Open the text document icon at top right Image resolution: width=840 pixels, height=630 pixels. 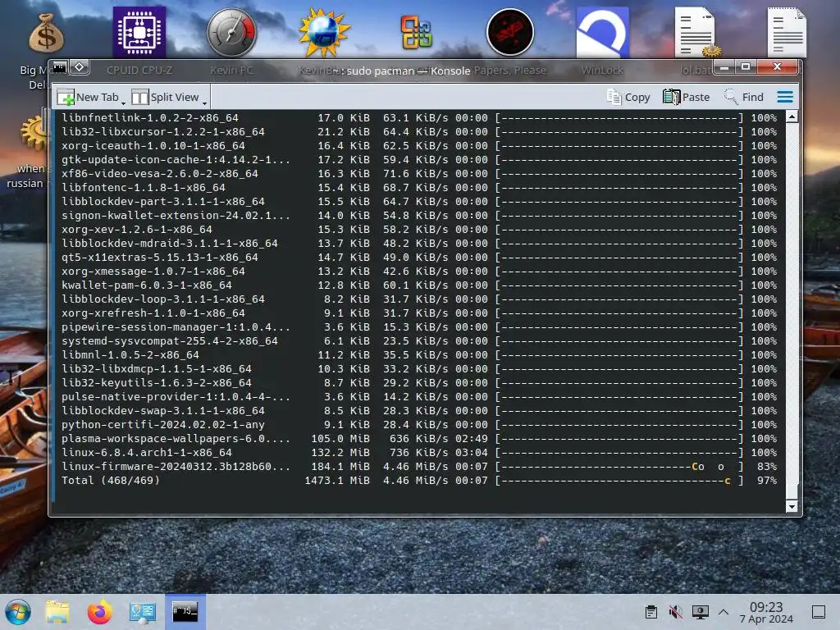(x=787, y=32)
